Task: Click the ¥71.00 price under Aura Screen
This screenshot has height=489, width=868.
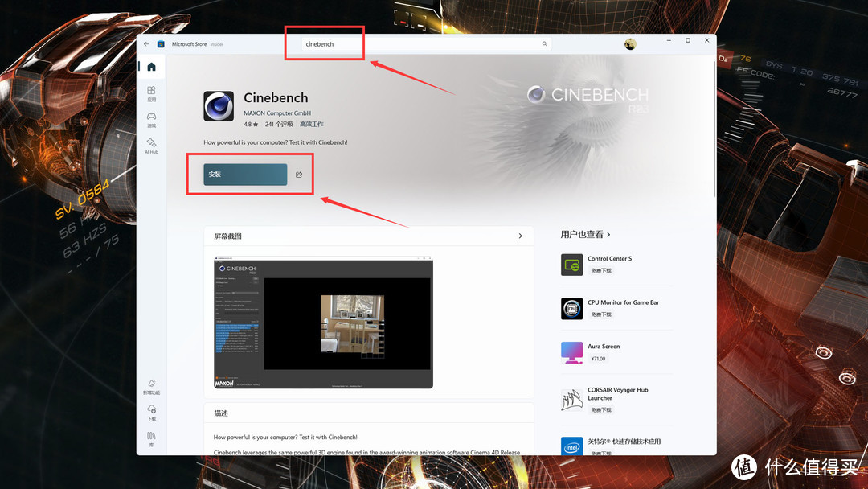Action: point(598,359)
